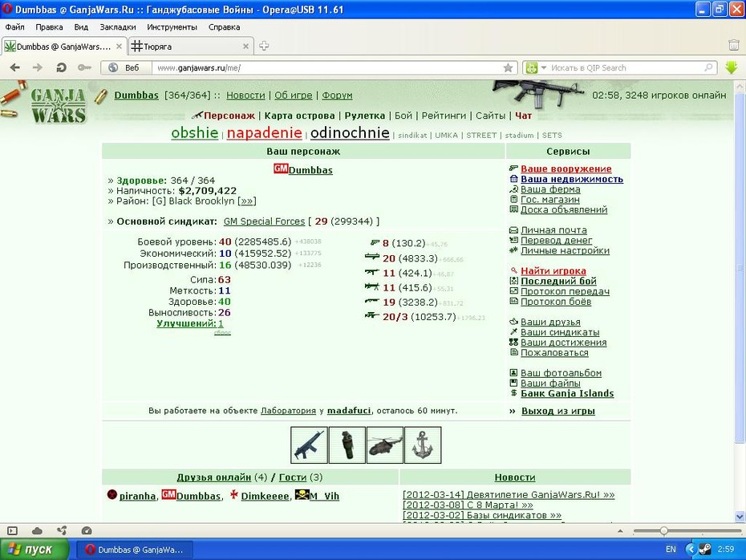Open Банк Ganja Islands link
The image size is (746, 560).
(x=567, y=393)
